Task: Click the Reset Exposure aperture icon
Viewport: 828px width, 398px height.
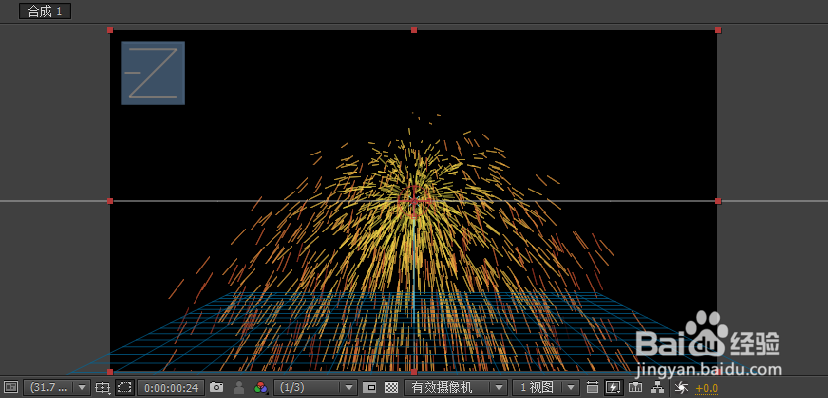Action: pos(682,388)
